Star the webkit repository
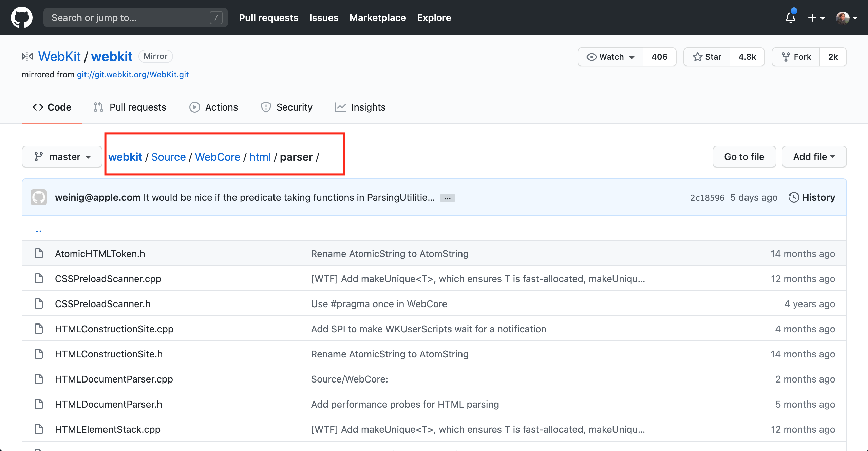Image resolution: width=868 pixels, height=451 pixels. click(707, 57)
